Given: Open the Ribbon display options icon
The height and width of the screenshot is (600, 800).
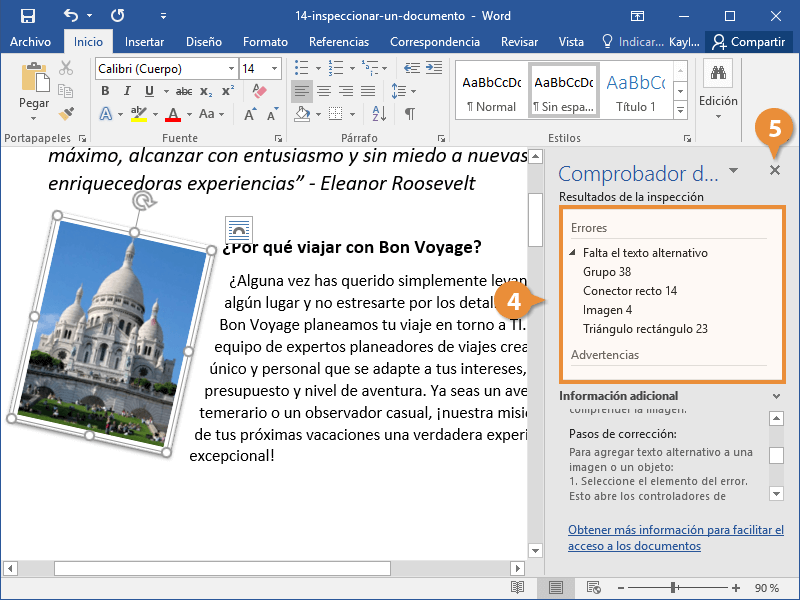Looking at the screenshot, I should tap(637, 16).
